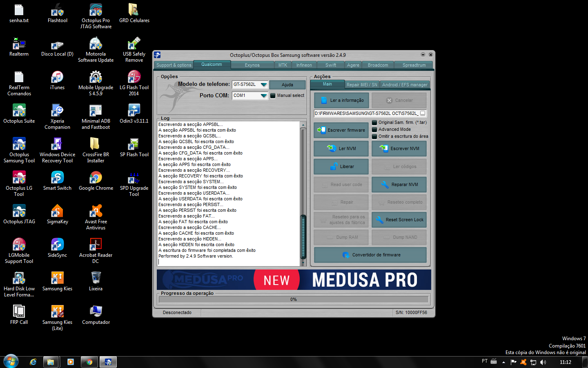Click the operation progress bar
588x368 pixels.
[x=294, y=299]
